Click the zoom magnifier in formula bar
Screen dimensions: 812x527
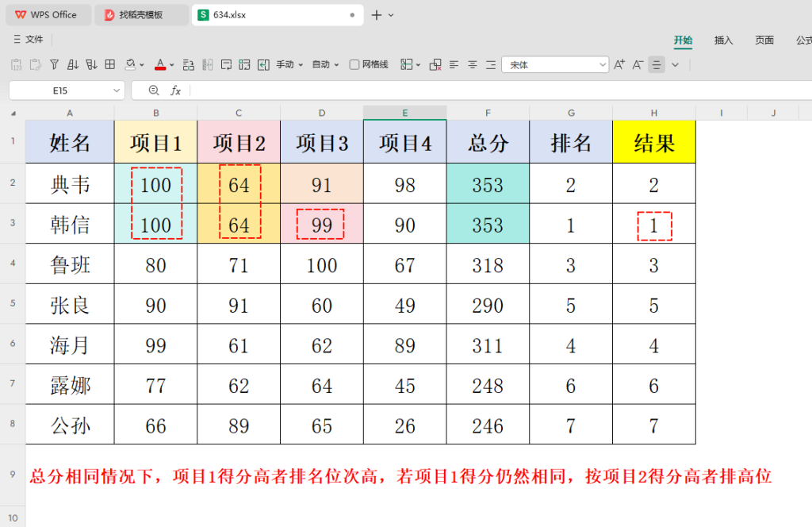pos(154,90)
